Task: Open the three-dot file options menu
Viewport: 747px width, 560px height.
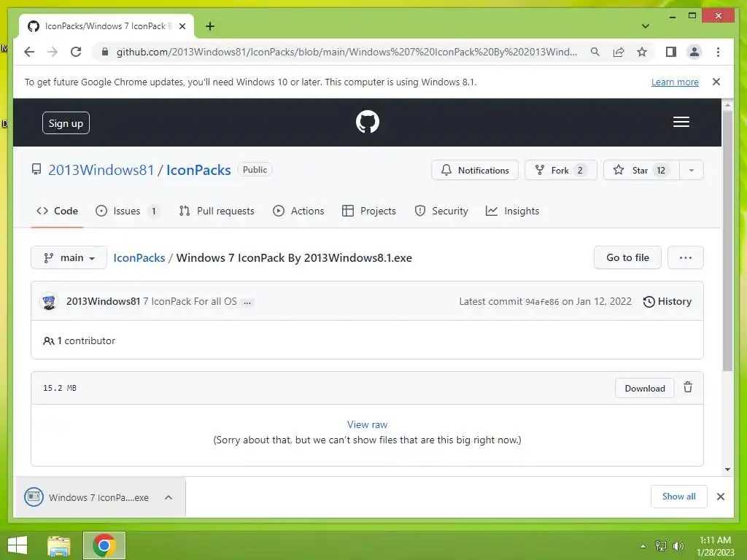Action: point(686,257)
